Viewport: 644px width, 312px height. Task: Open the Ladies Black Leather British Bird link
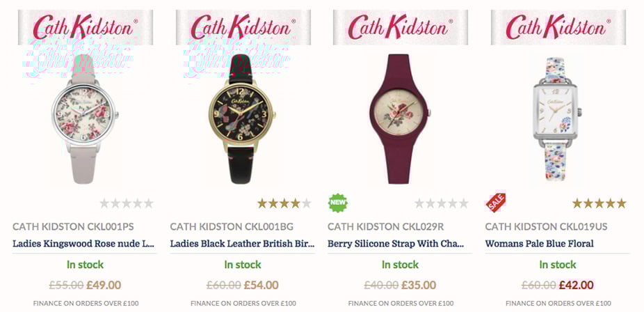tap(242, 243)
